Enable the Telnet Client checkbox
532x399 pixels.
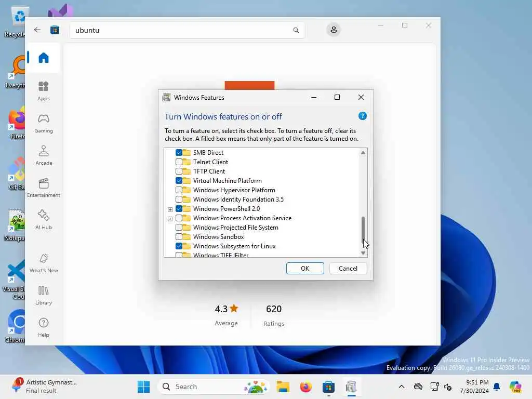(179, 162)
